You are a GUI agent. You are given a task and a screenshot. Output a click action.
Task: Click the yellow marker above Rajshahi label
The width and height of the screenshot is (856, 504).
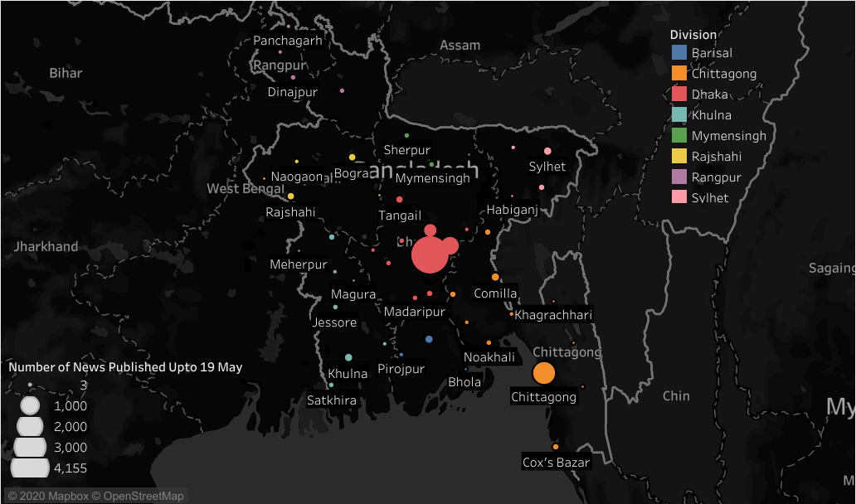(x=291, y=196)
